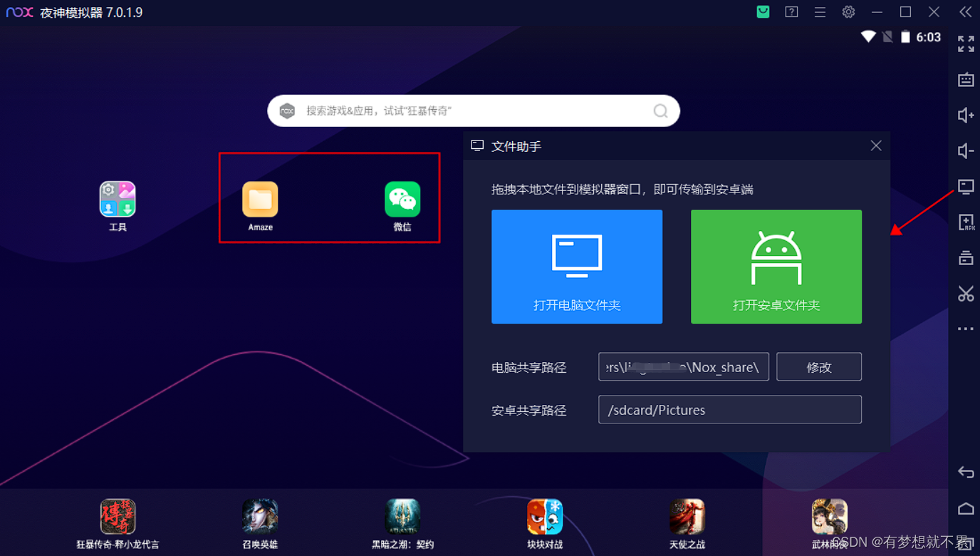Screen dimensions: 980x556
Task: Open the APK install tool
Action: click(x=966, y=222)
